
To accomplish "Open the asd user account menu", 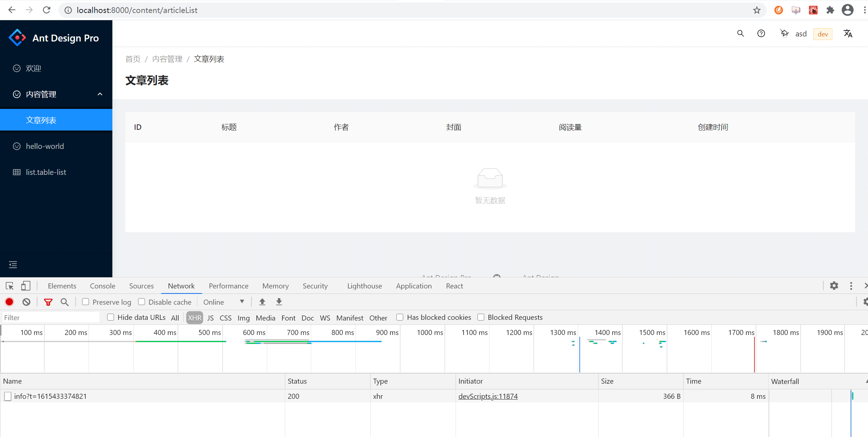I will click(801, 34).
